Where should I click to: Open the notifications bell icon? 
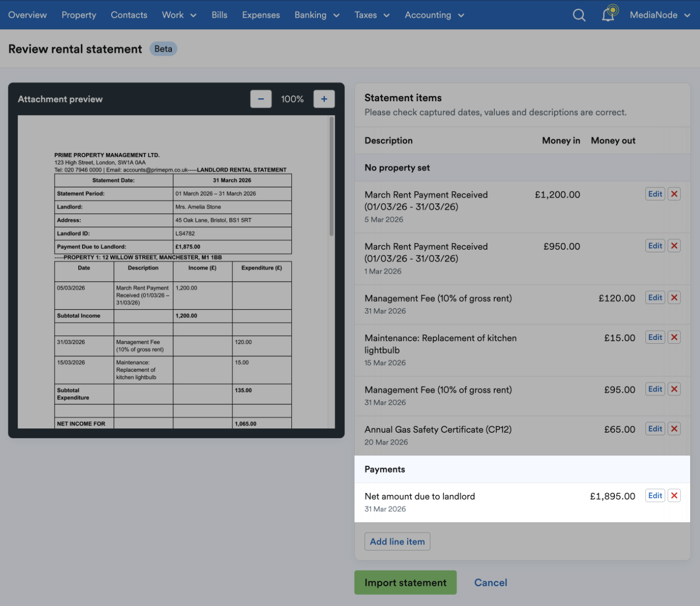(x=609, y=14)
